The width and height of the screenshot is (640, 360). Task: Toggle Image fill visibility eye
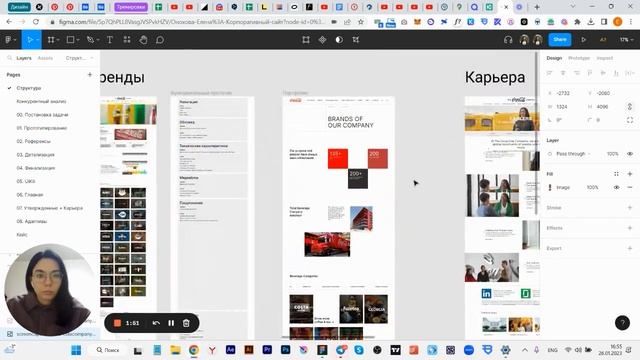point(616,187)
